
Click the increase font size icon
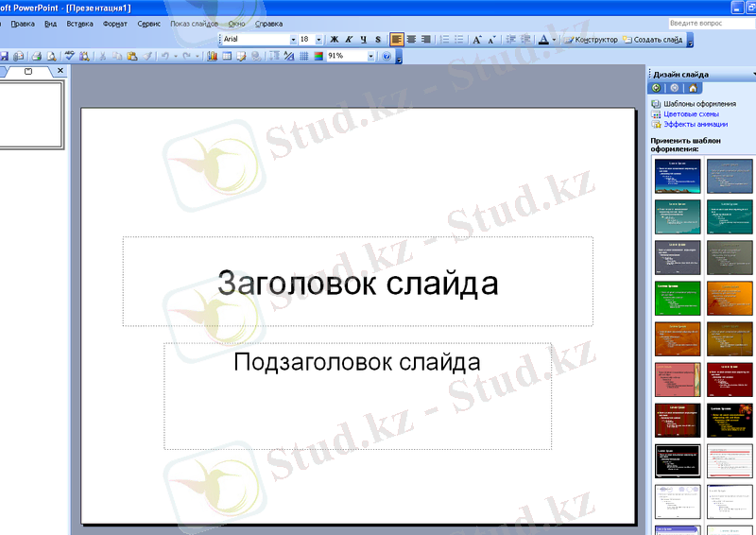pyautogui.click(x=476, y=40)
